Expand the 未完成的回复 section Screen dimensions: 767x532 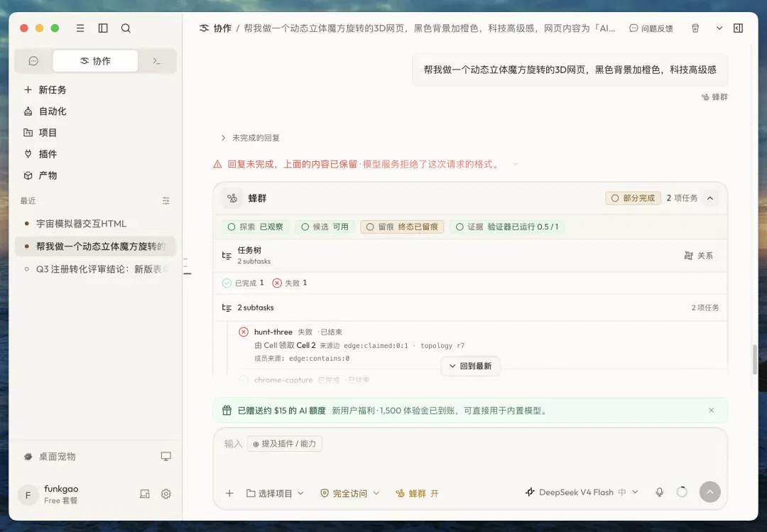click(x=251, y=138)
